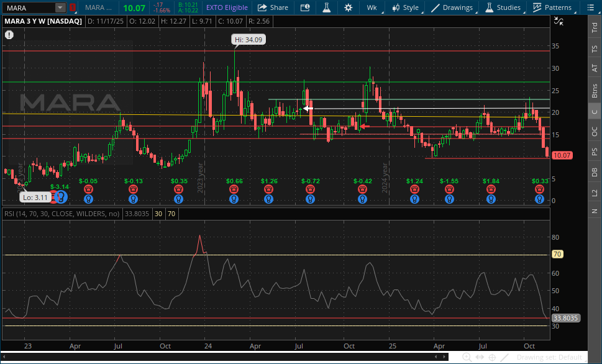
Task: Click earnings phone icon under $1.84
Action: [x=491, y=189]
